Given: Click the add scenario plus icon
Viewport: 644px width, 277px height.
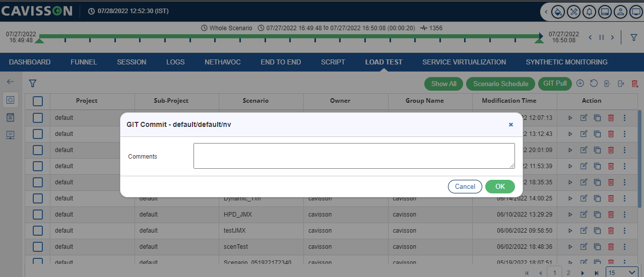Looking at the screenshot, I should pyautogui.click(x=580, y=84).
